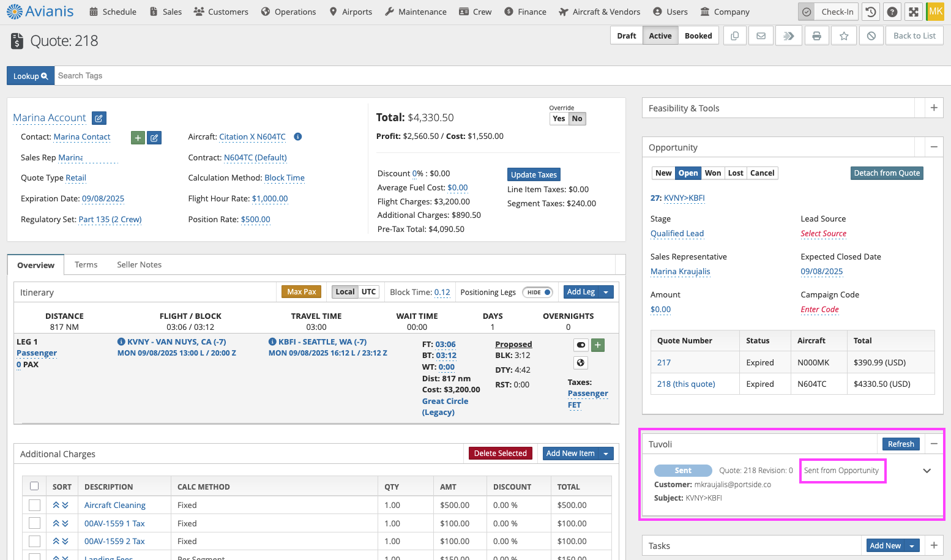The width and height of the screenshot is (951, 560).
Task: Open the Operations menu
Action: point(288,12)
